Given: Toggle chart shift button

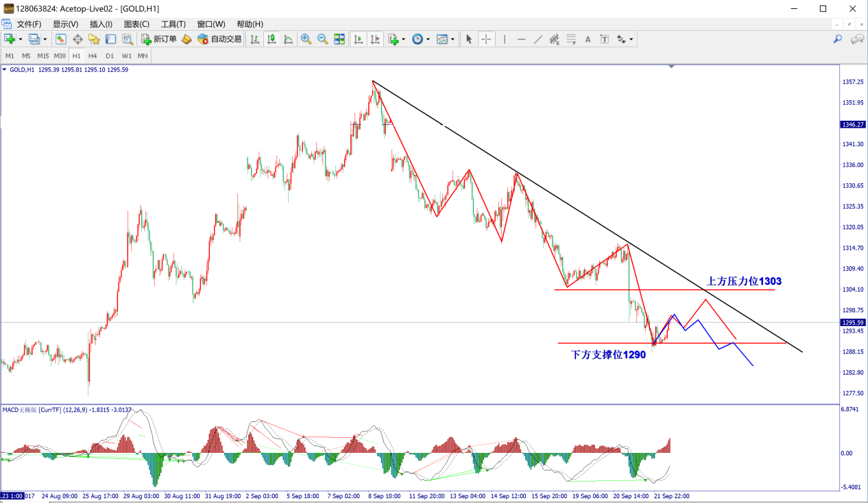Looking at the screenshot, I should tap(374, 39).
